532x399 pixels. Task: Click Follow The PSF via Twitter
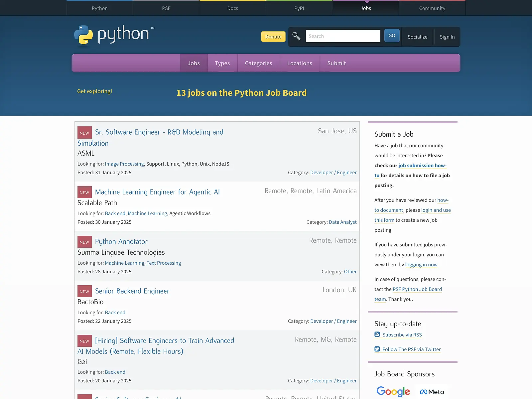click(x=412, y=349)
